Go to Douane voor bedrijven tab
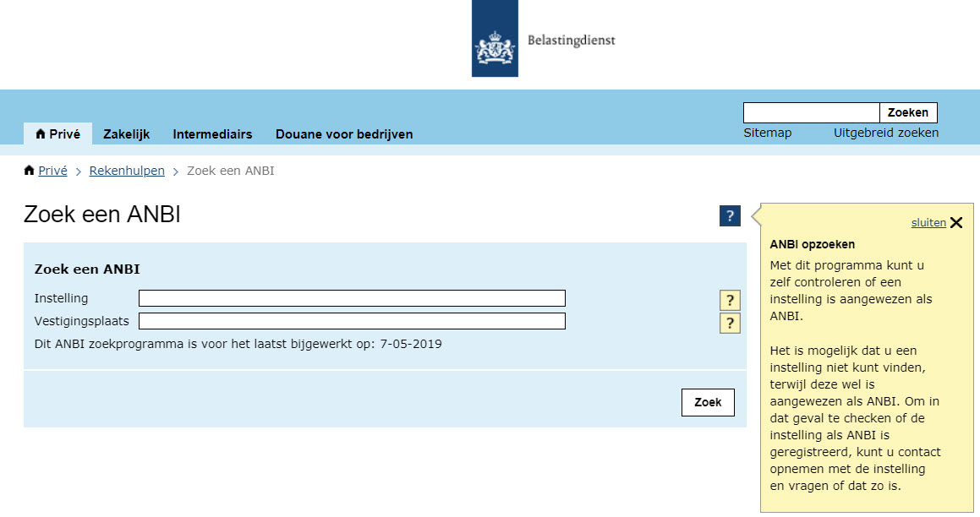The height and width of the screenshot is (517, 980). 344,134
